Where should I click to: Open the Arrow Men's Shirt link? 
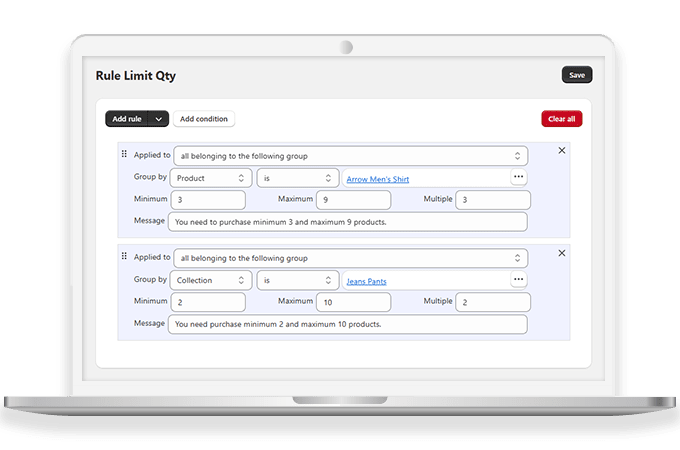coord(380,179)
